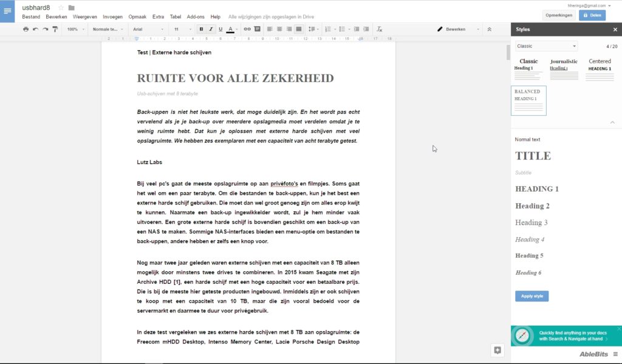
Task: Open the Add-ons menu
Action: point(197,17)
